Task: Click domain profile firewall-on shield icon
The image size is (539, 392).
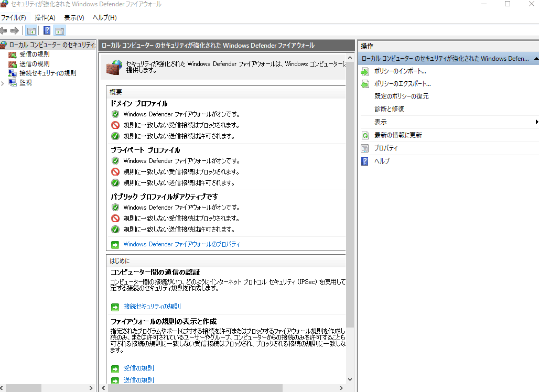Action: 115,114
